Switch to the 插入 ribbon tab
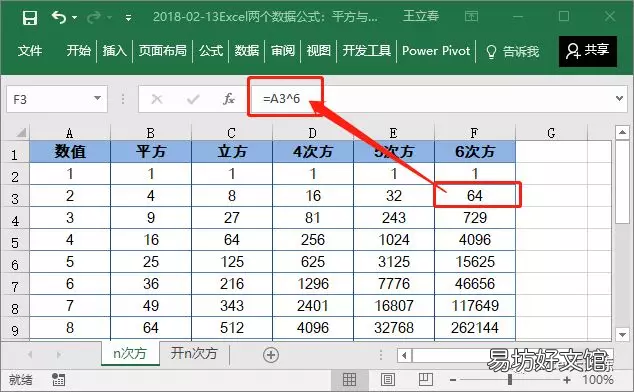Viewport: 634px width, 392px height. point(114,51)
